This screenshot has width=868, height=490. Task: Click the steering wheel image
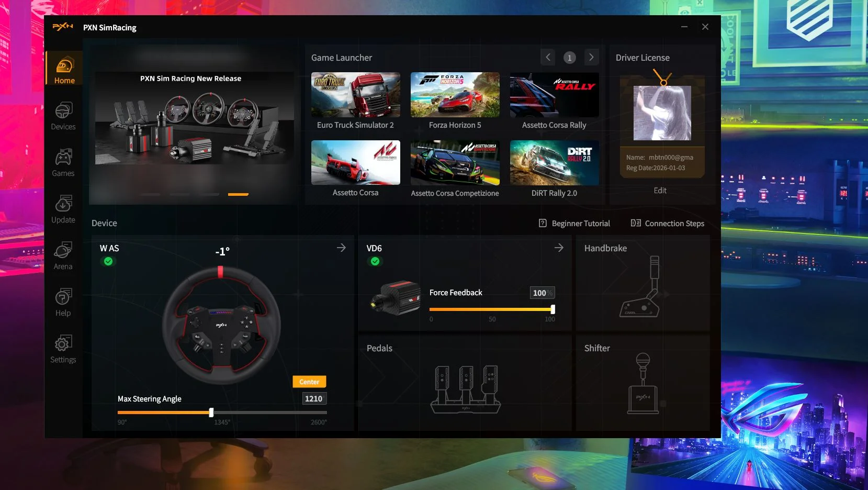[x=221, y=325]
